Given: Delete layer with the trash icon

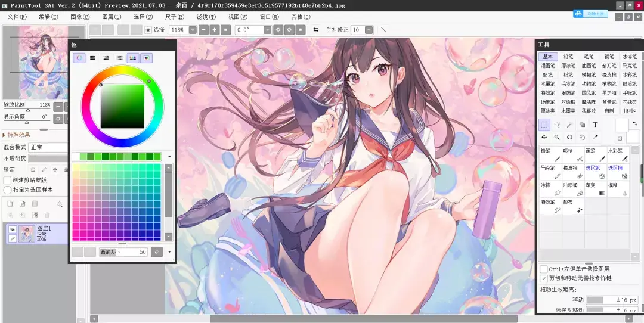Looking at the screenshot, I should (x=47, y=215).
